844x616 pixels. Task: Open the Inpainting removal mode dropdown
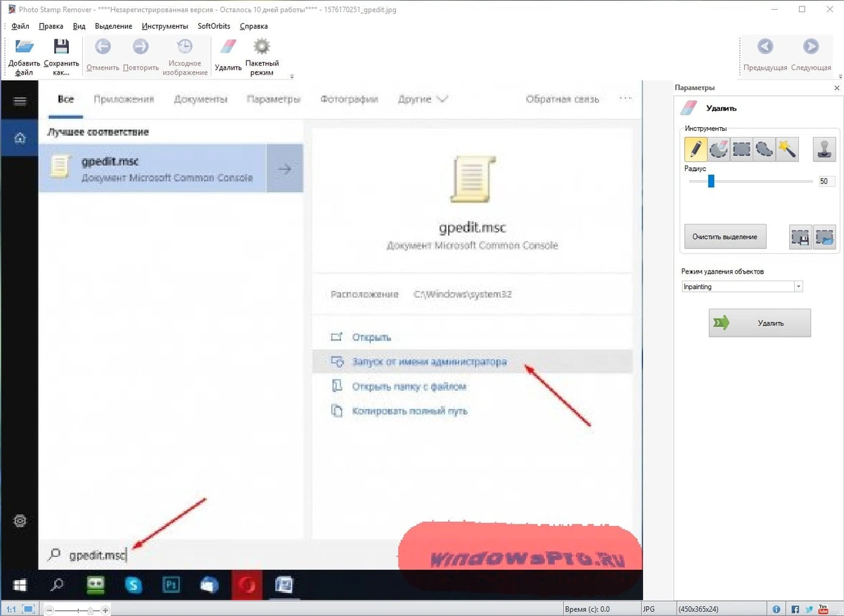coord(742,287)
